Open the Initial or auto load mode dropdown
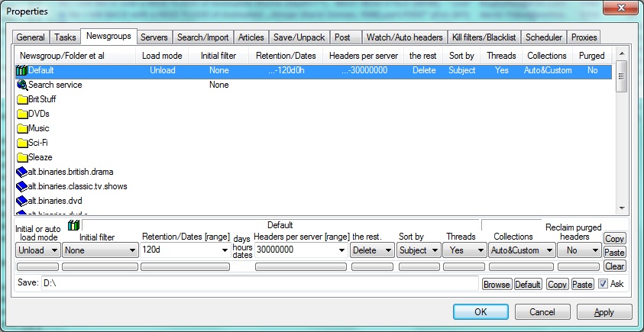 click(x=37, y=250)
